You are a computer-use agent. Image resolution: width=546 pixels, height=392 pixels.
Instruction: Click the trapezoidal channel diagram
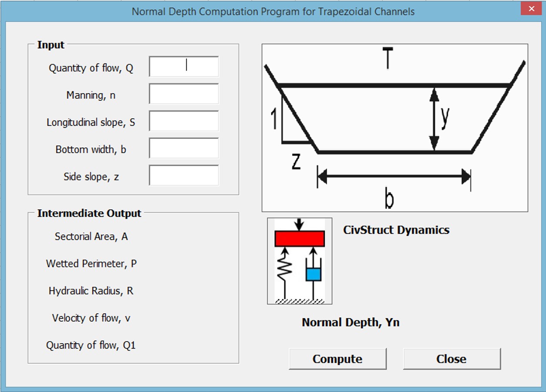tap(394, 126)
